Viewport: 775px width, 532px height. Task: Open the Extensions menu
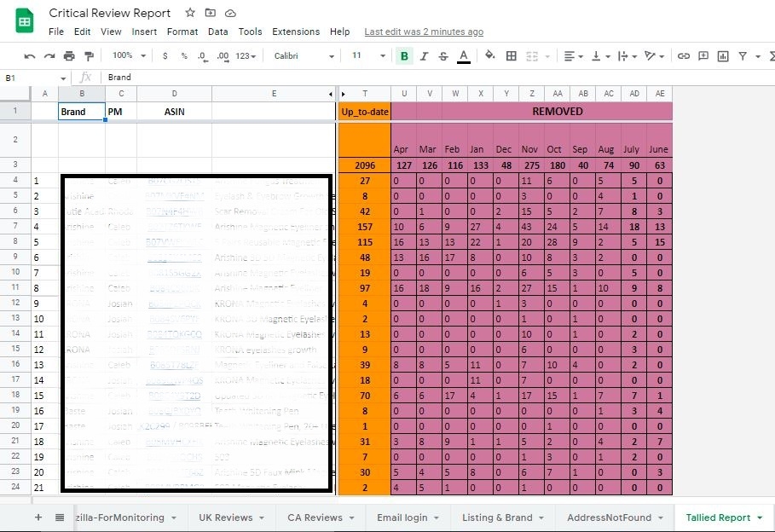pyautogui.click(x=296, y=32)
